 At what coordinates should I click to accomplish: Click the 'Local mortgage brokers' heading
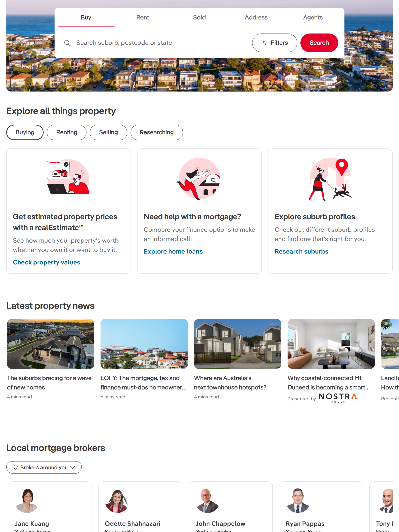coord(56,448)
